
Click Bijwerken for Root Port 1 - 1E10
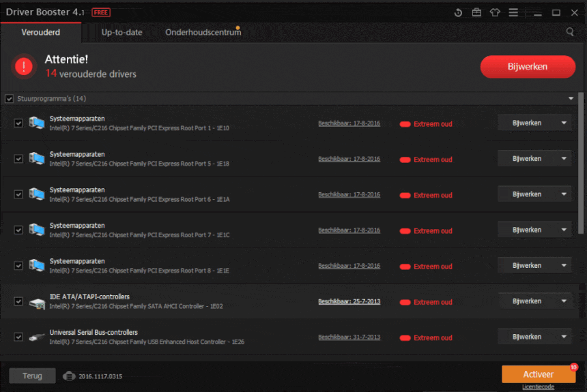[x=527, y=123]
